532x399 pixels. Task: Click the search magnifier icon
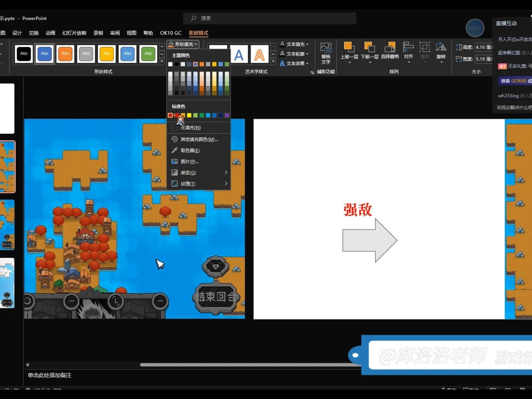194,18
